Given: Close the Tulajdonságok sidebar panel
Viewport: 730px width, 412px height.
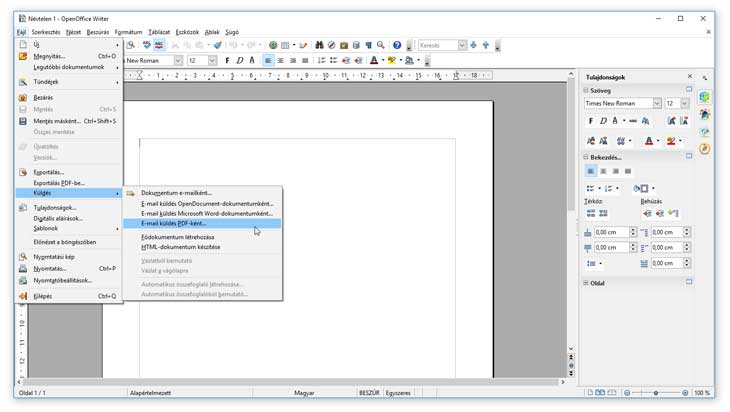Looking at the screenshot, I should pyautogui.click(x=690, y=76).
